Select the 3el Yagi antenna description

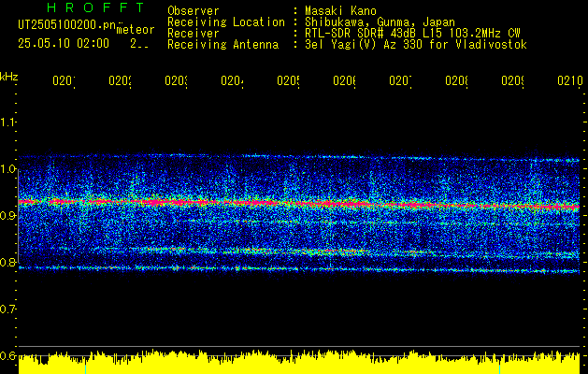coord(416,45)
